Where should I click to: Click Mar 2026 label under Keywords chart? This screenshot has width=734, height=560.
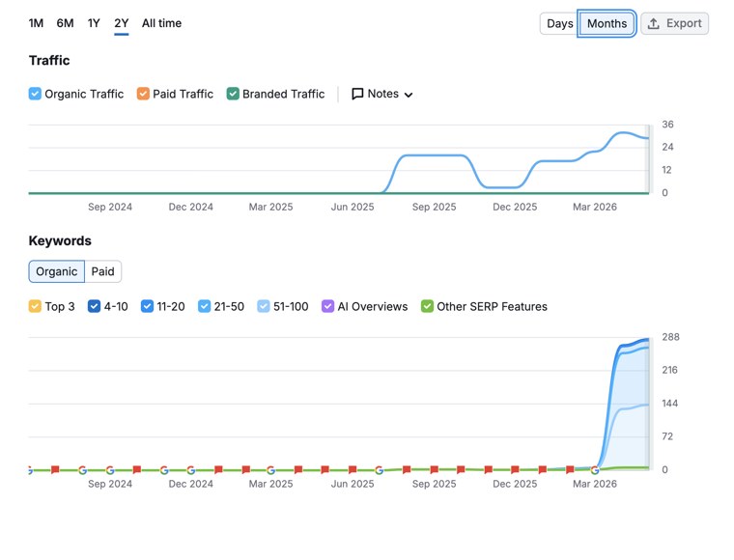click(x=595, y=484)
